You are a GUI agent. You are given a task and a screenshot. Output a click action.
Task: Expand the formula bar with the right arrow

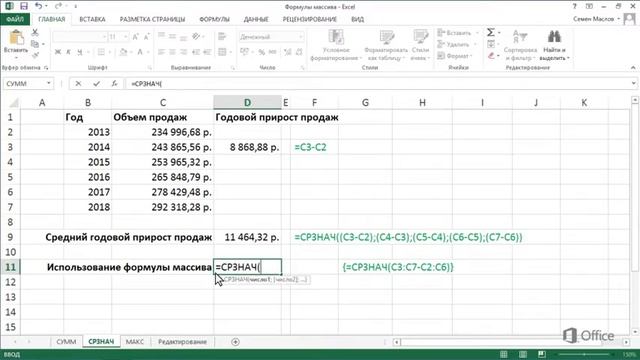coord(633,83)
